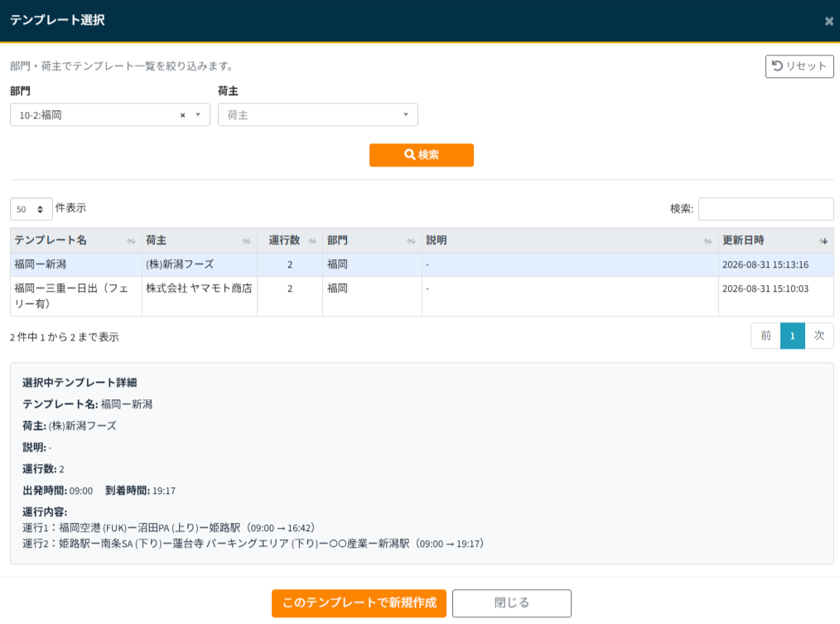
Task: Sort by 更新日時 column sort arrow
Action: [x=823, y=241]
